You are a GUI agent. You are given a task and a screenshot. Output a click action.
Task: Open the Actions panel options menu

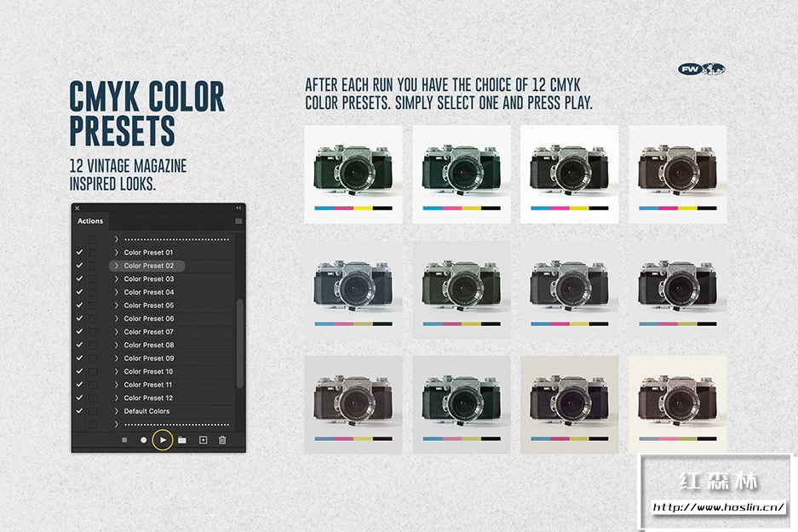point(238,220)
